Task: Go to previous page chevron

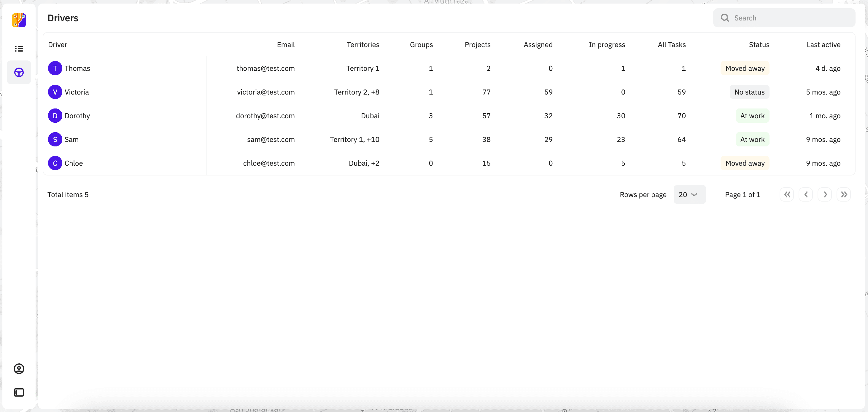Action: [806, 194]
